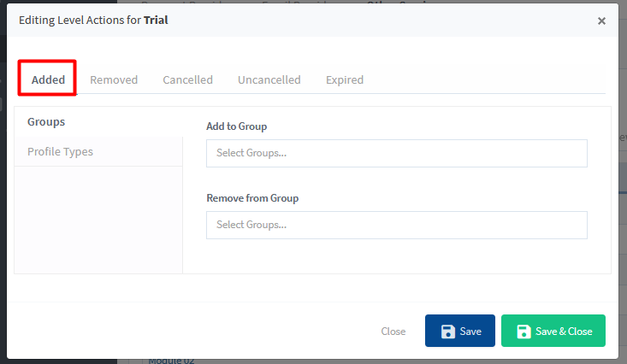
Task: Close the dialog with the X icon
Action: click(601, 21)
